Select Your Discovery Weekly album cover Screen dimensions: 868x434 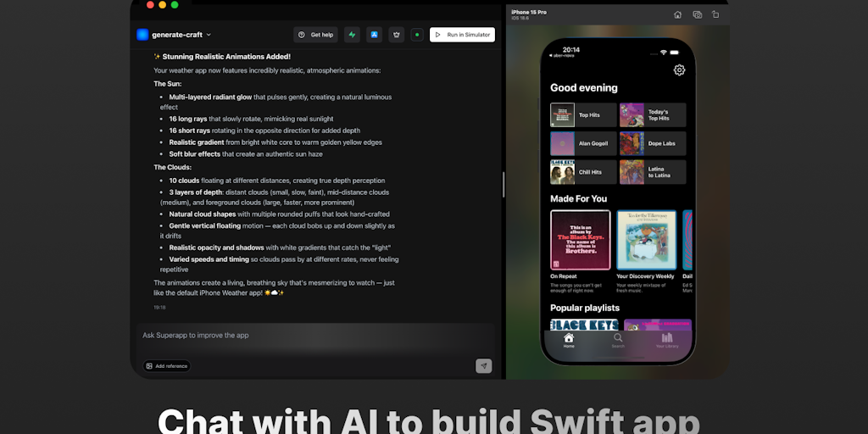pos(647,240)
